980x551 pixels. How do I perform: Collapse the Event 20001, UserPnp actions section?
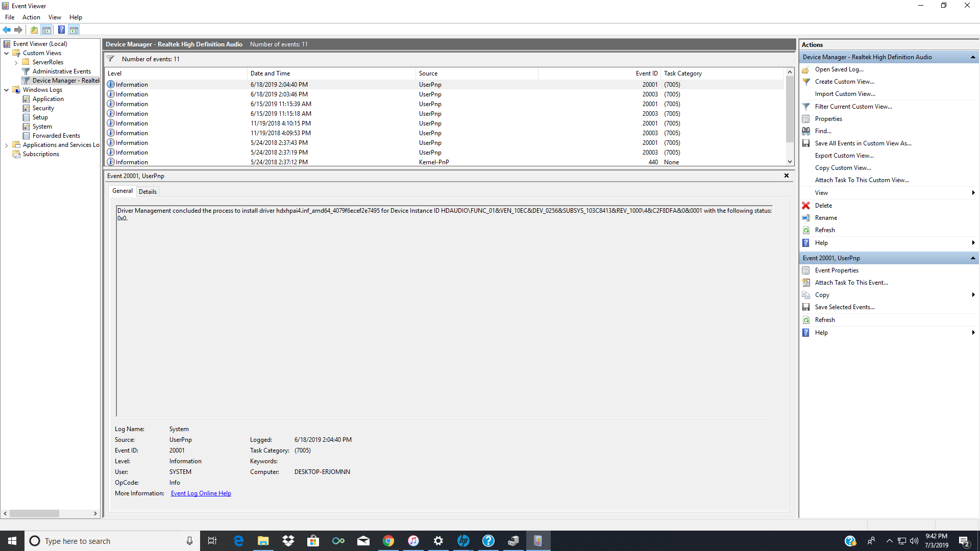pos(972,258)
